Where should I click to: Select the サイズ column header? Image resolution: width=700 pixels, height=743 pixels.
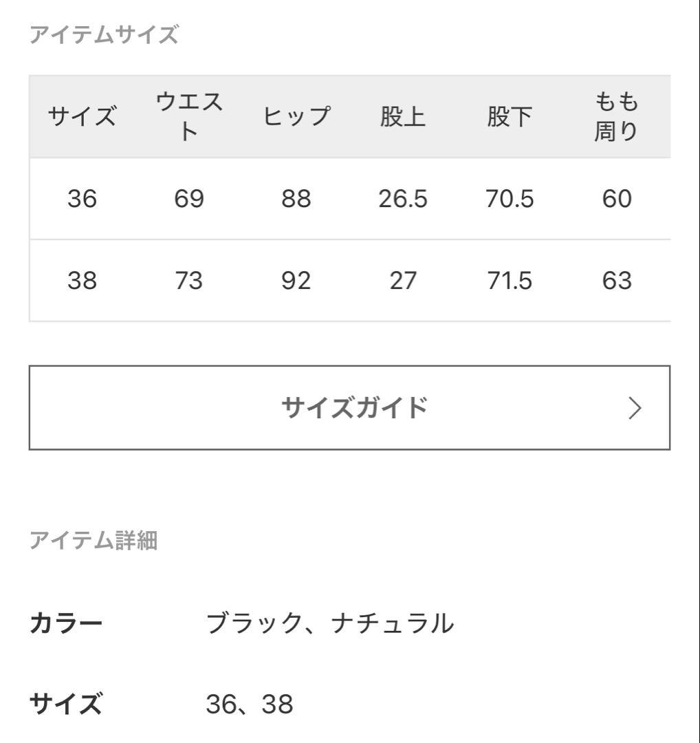pos(83,116)
